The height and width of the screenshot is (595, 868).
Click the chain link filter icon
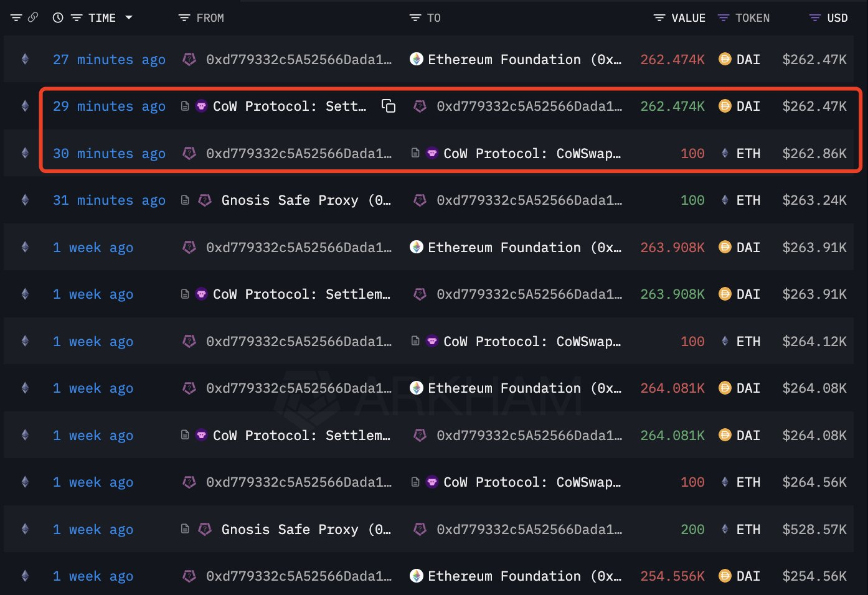(x=33, y=17)
